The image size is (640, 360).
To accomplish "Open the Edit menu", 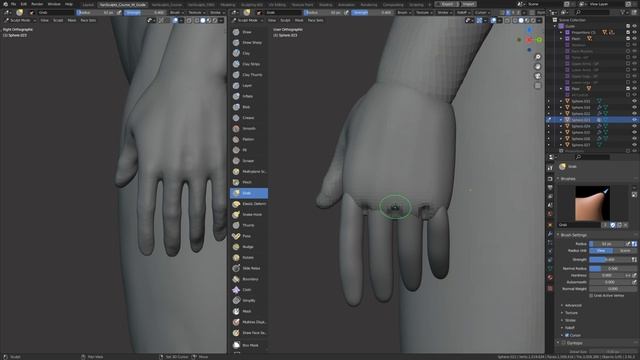I will coord(24,4).
